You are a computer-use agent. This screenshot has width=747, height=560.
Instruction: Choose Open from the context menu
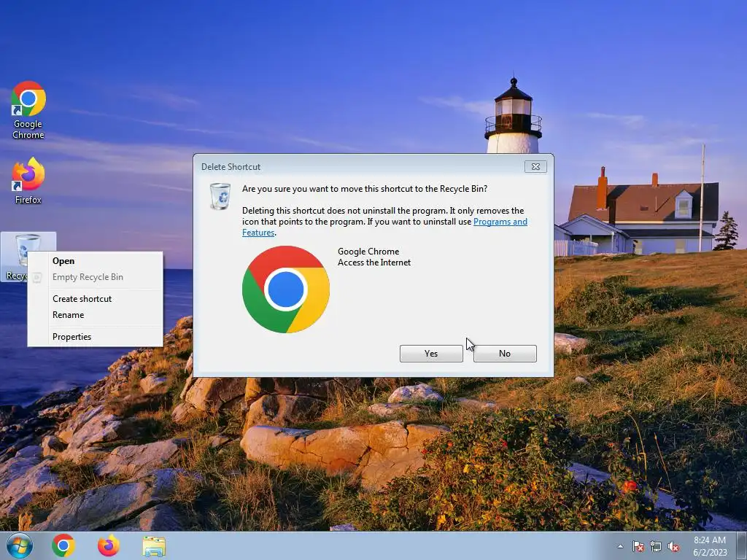96,261
